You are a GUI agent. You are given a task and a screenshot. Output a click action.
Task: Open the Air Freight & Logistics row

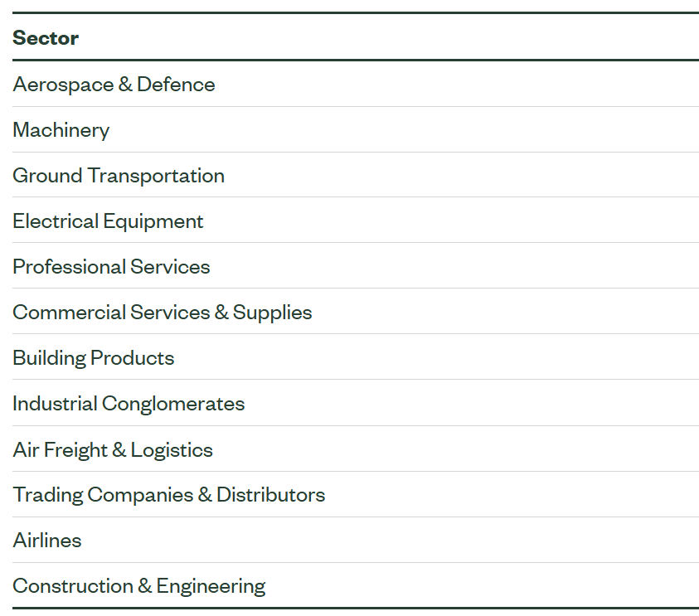click(x=355, y=449)
